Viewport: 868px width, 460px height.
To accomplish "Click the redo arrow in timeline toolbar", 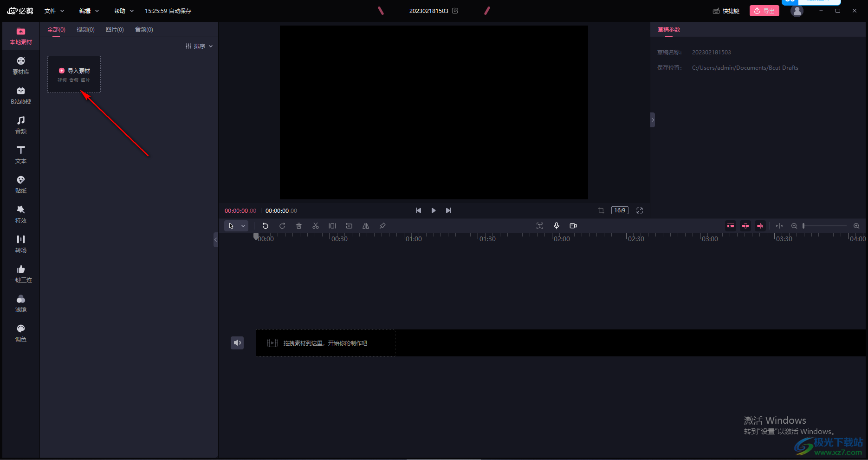I will (x=282, y=226).
